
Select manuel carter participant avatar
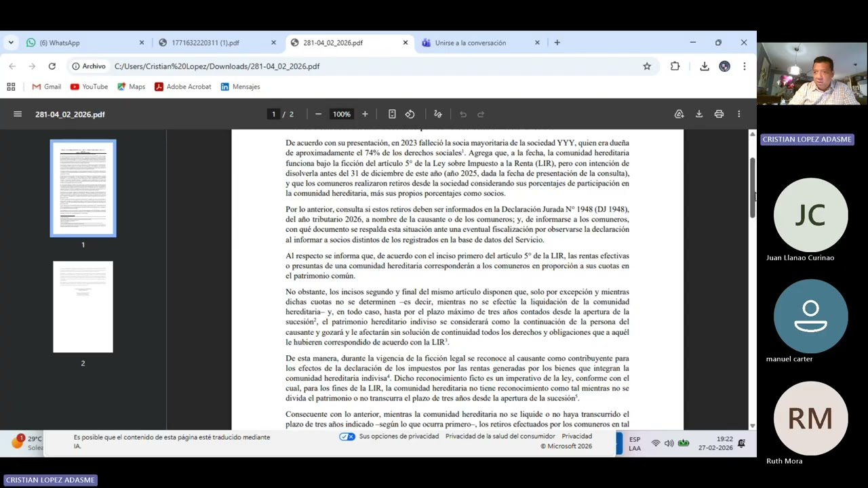(810, 316)
